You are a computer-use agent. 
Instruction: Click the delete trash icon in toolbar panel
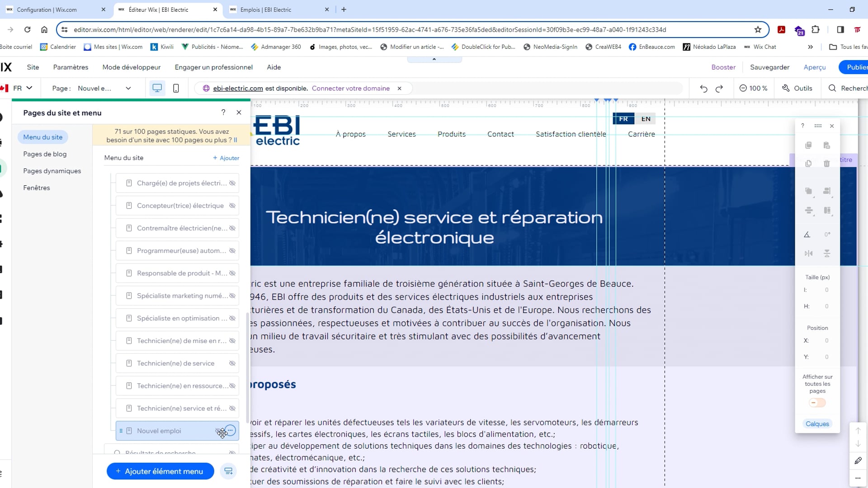(826, 164)
